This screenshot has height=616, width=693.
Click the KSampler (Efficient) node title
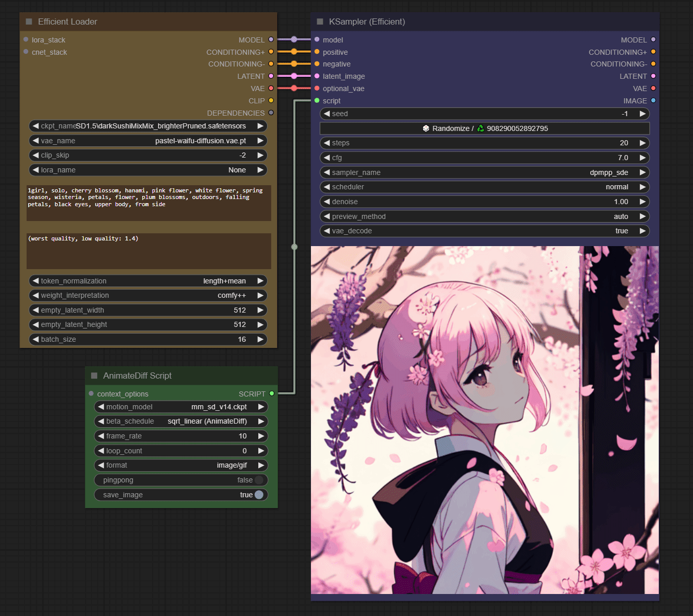coord(367,21)
